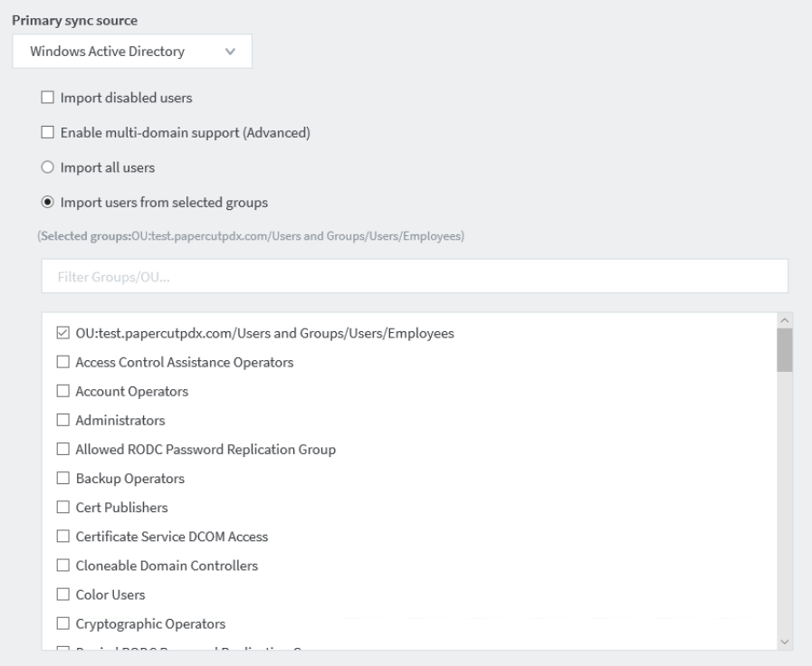The height and width of the screenshot is (666, 812).
Task: Check the Backup Operators group
Action: (x=62, y=478)
